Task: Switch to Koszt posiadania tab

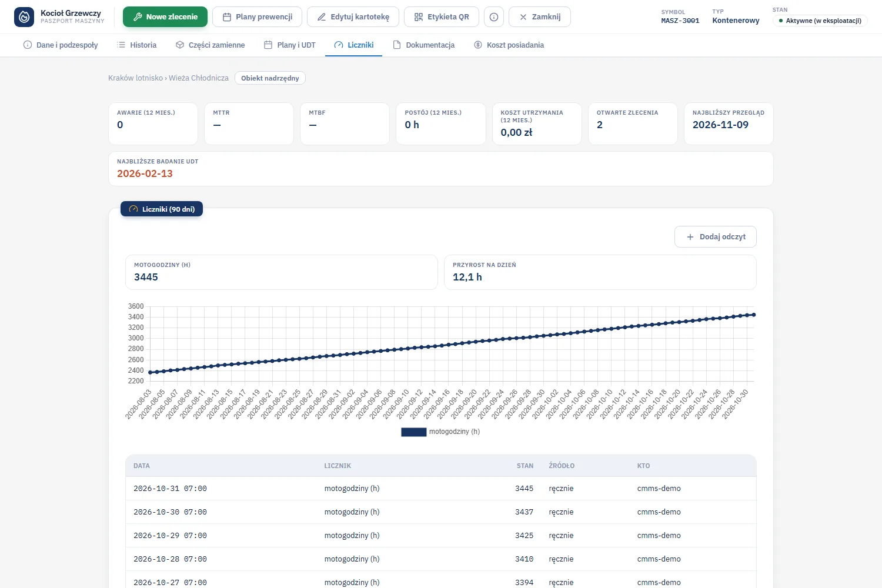Action: (509, 45)
